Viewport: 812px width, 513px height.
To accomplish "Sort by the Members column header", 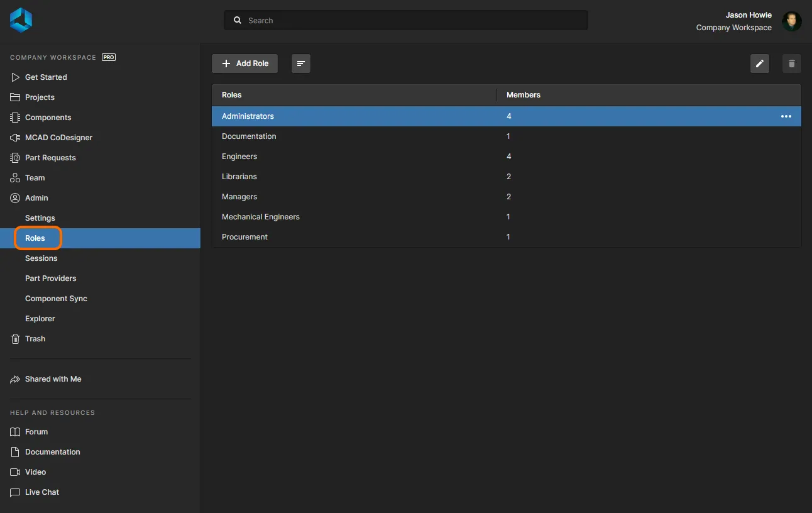I will pos(523,95).
